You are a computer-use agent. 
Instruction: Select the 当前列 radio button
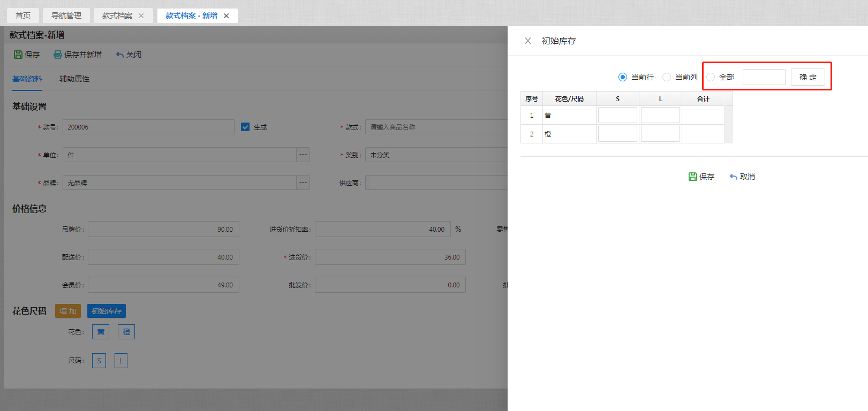[666, 77]
